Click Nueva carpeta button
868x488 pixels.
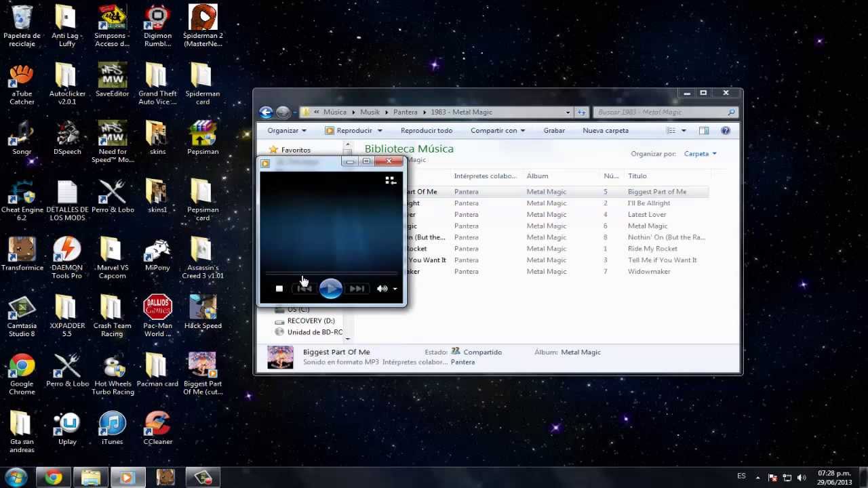point(606,131)
